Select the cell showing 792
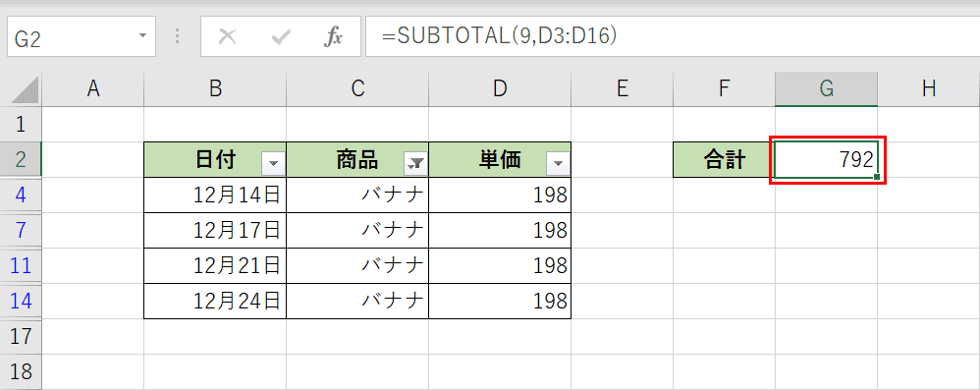 click(826, 160)
